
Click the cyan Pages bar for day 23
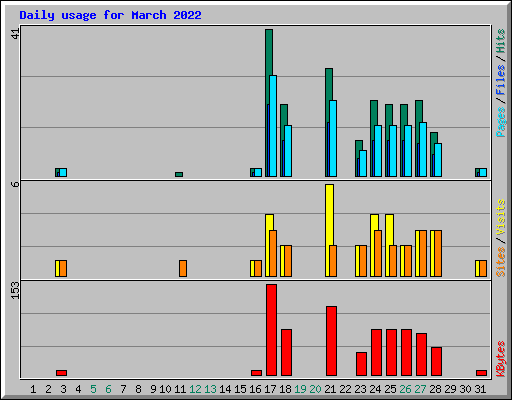(363, 163)
